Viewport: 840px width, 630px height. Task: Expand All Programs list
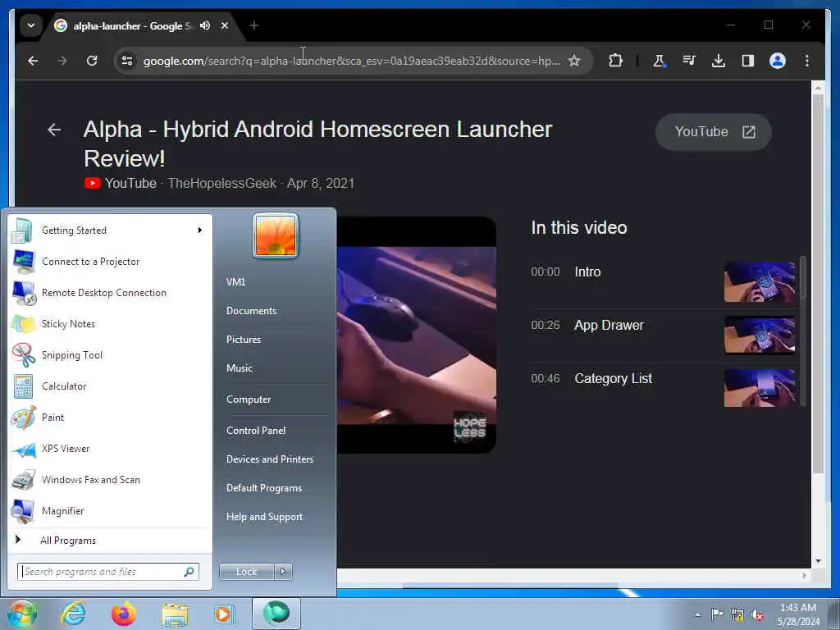(111, 540)
